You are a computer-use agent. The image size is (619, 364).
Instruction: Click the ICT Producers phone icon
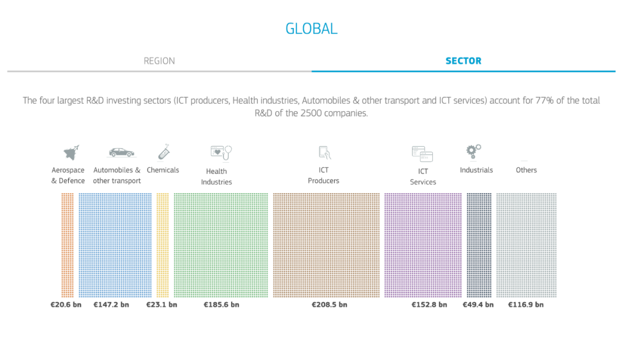(325, 152)
